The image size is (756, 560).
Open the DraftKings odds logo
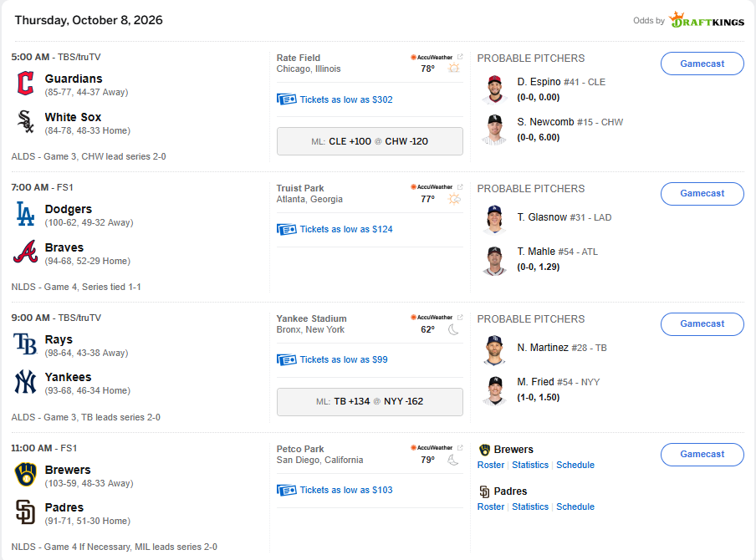[x=707, y=20]
